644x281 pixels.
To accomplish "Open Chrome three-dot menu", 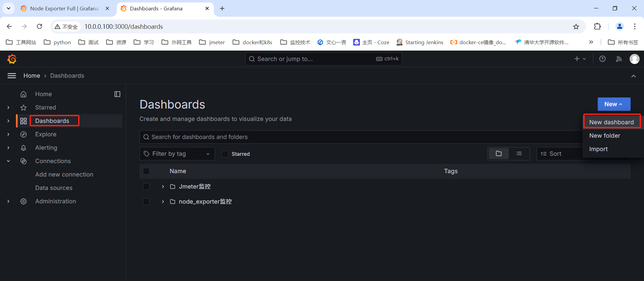I will (635, 26).
